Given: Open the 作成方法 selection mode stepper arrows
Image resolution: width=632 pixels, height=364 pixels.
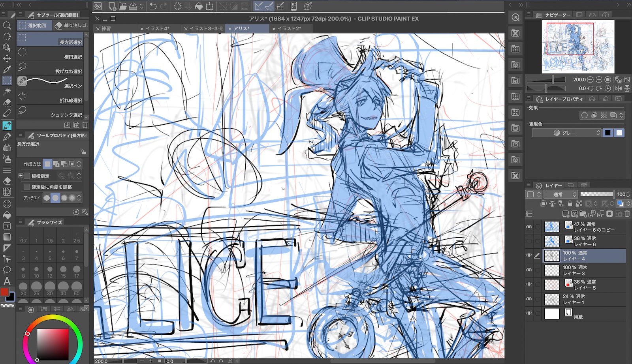Looking at the screenshot, I should tap(79, 164).
